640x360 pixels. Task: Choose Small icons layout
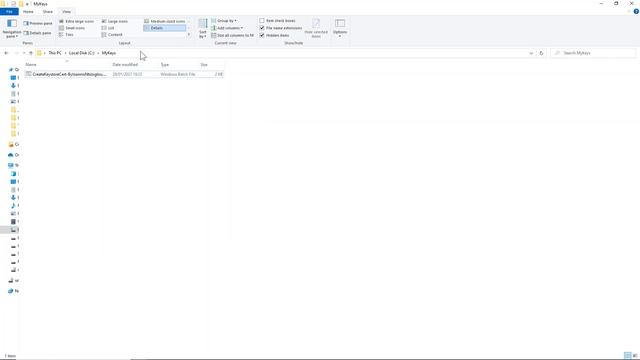coord(72,28)
